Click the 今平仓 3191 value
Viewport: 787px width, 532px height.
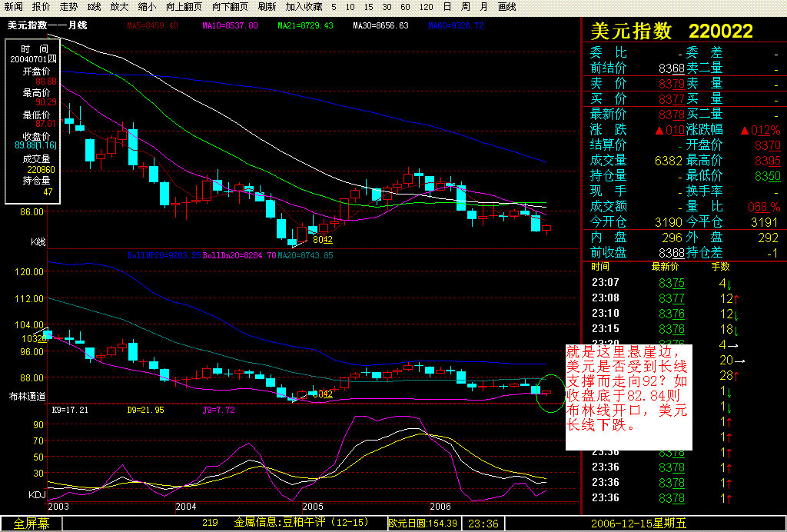click(764, 222)
